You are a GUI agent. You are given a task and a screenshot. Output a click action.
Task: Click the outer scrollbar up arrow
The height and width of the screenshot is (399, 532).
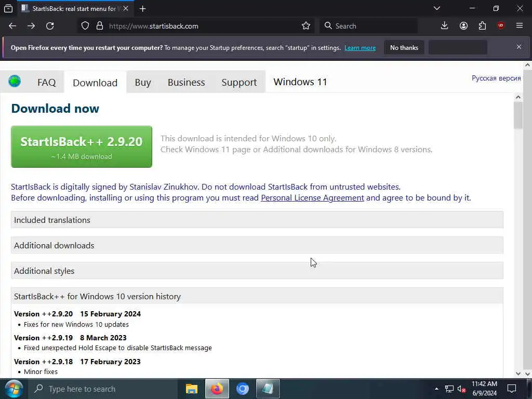pos(527,65)
